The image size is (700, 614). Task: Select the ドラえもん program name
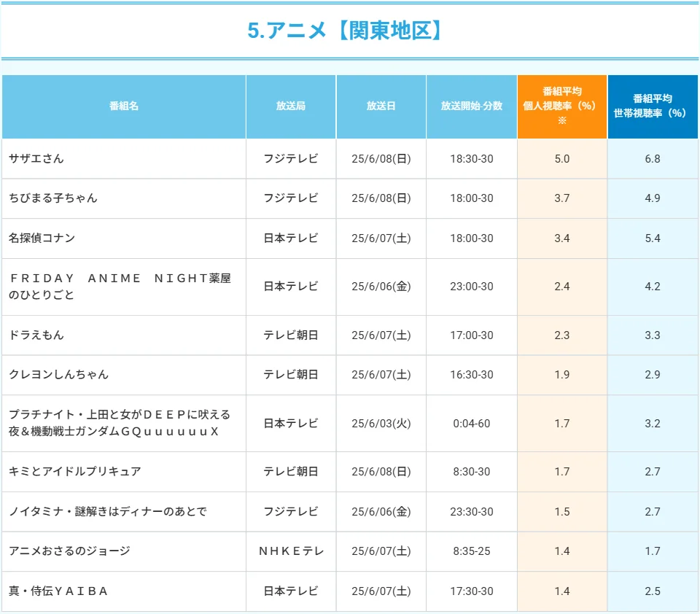point(36,335)
